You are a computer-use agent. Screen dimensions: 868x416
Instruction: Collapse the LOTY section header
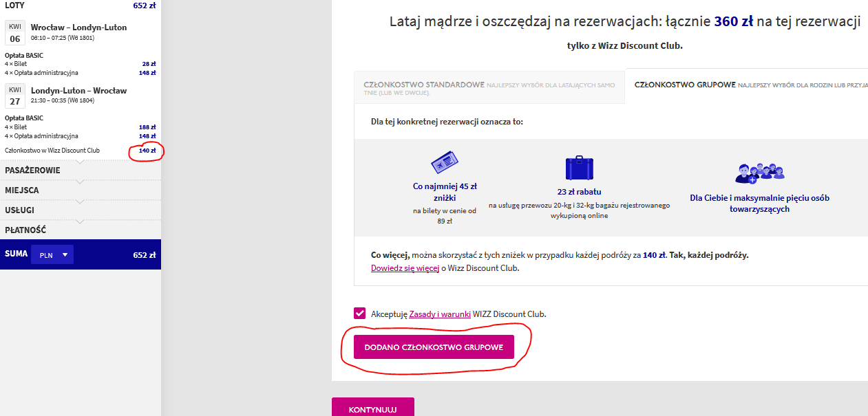coord(81,6)
